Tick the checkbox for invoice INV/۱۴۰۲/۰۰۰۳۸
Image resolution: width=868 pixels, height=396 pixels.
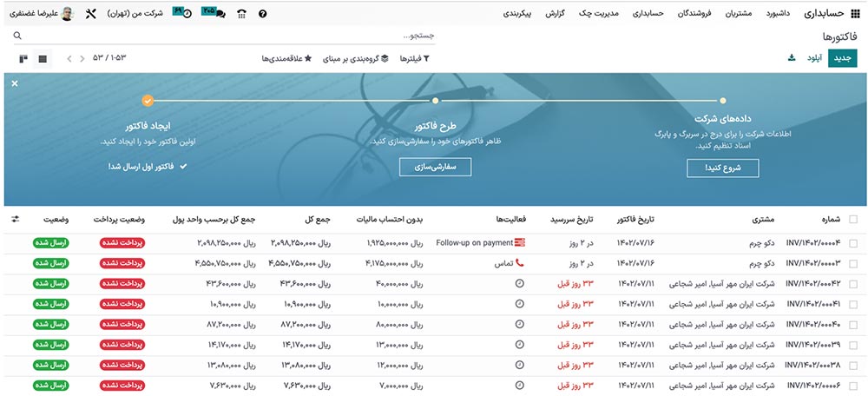[x=853, y=366]
